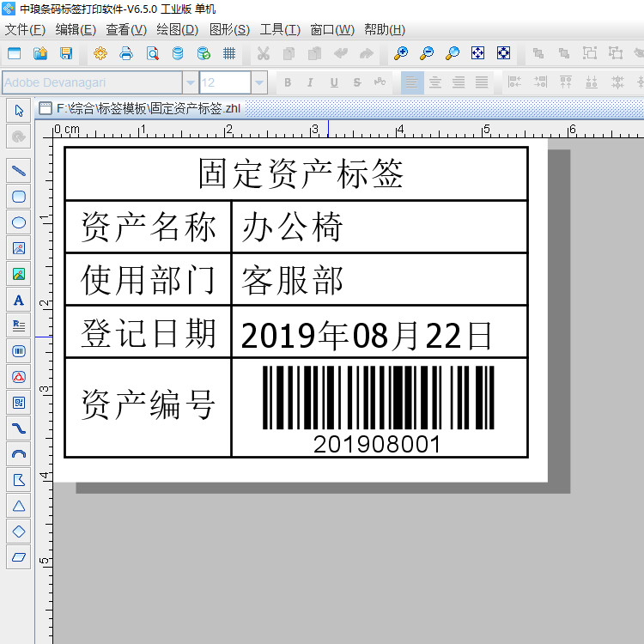Select the rich text tool
644x644 pixels.
[19, 325]
